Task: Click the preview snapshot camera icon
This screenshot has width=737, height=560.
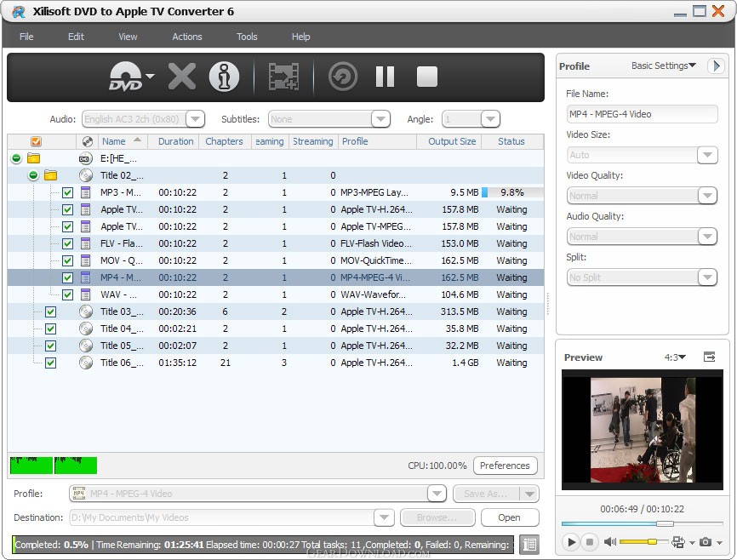Action: coord(705,542)
